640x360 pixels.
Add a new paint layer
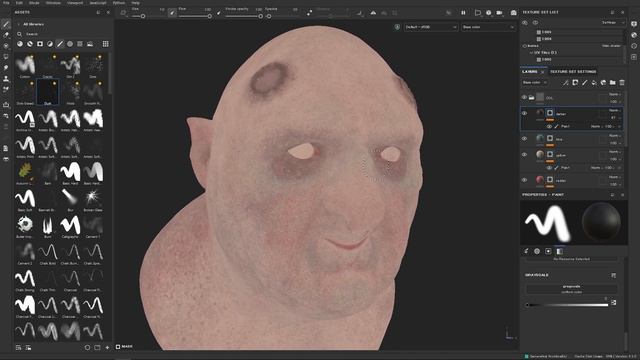click(584, 83)
